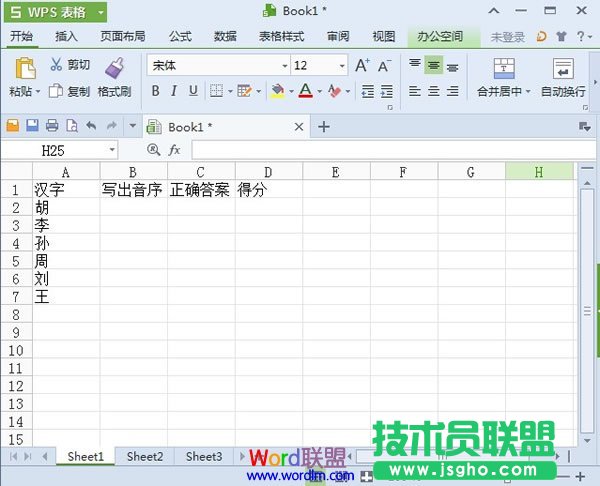Apply red font color A icon
The image size is (600, 486).
coord(305,91)
